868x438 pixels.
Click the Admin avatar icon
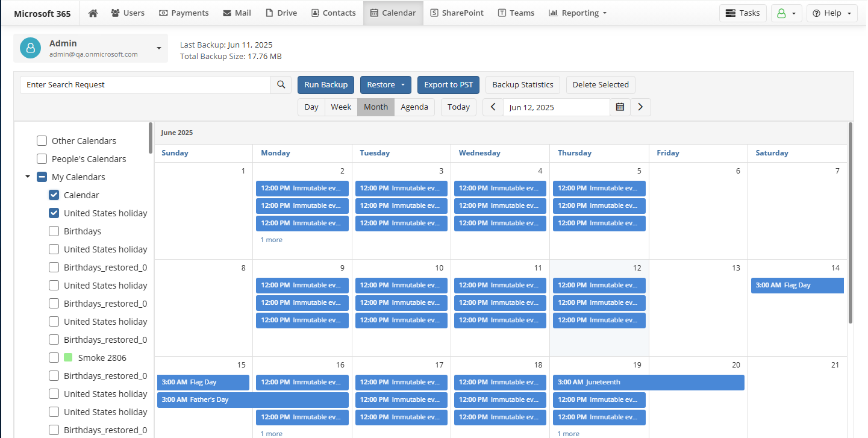pyautogui.click(x=30, y=48)
